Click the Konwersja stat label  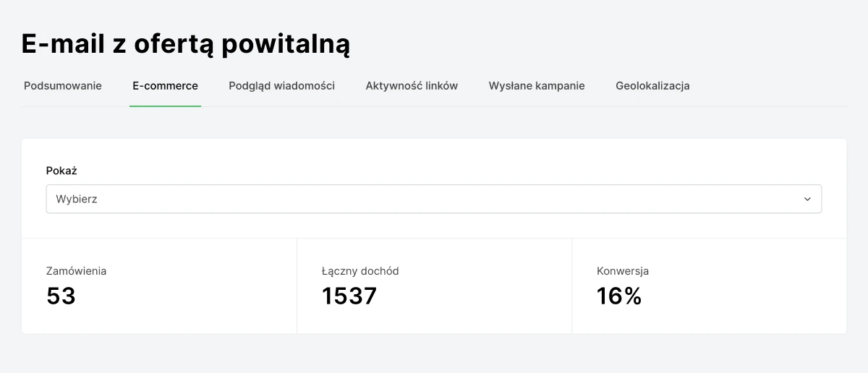tap(623, 271)
